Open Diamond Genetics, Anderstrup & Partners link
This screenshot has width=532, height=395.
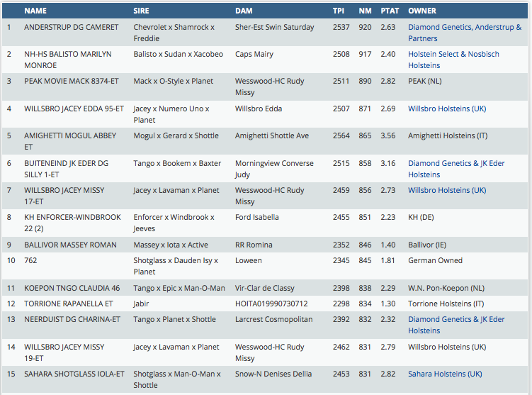(464, 33)
